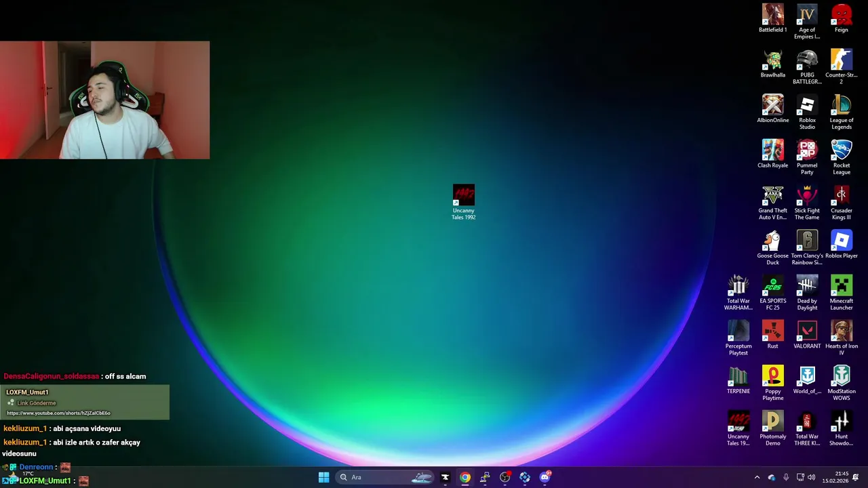This screenshot has width=868, height=488.
Task: Click the webcam overlay thumbnail
Action: coord(105,100)
